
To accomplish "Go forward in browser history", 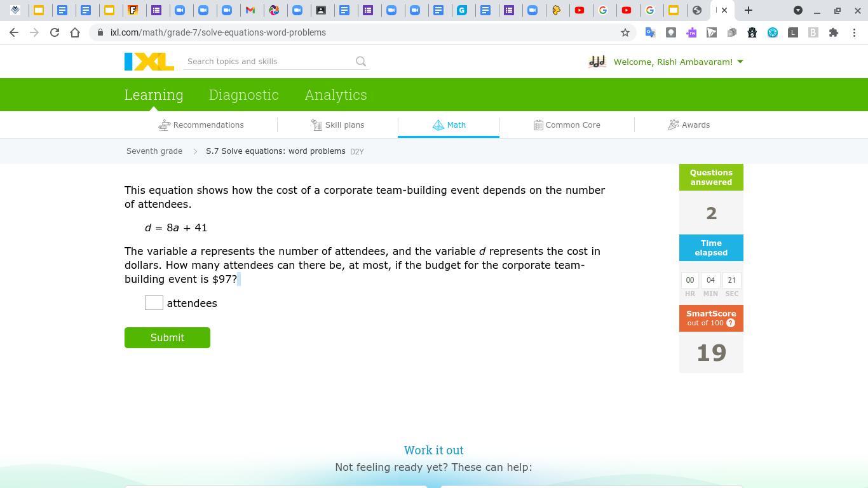I will [34, 32].
